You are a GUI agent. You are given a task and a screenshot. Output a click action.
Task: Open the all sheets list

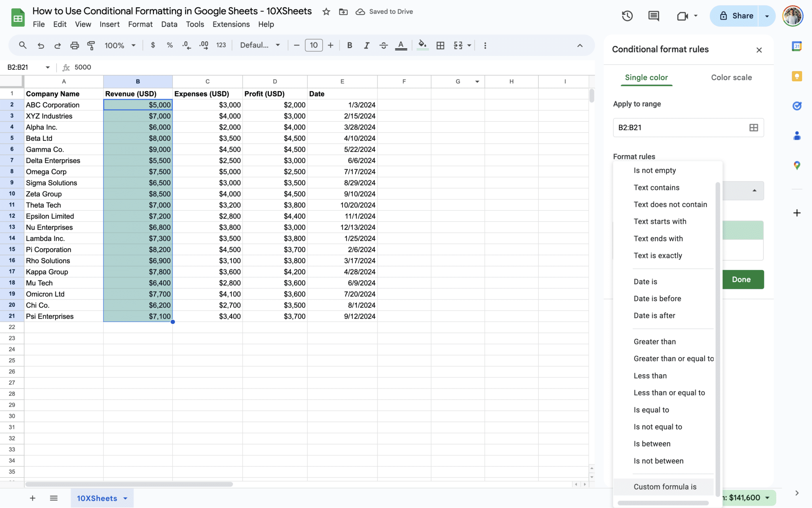pyautogui.click(x=54, y=498)
